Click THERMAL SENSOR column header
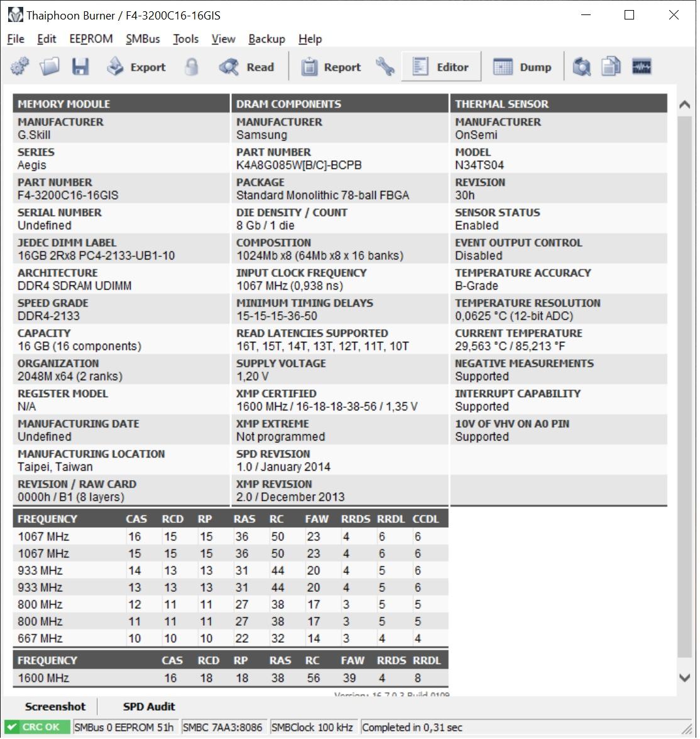Image resolution: width=700 pixels, height=739 pixels. pos(559,104)
